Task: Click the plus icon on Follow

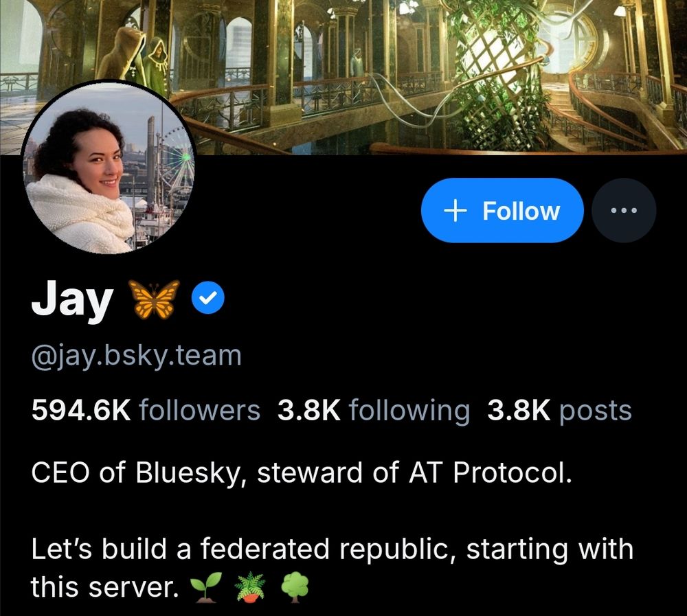Action: [x=455, y=211]
